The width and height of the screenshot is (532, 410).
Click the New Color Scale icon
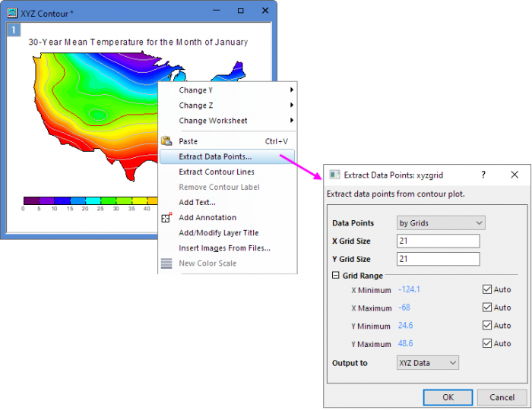(166, 263)
